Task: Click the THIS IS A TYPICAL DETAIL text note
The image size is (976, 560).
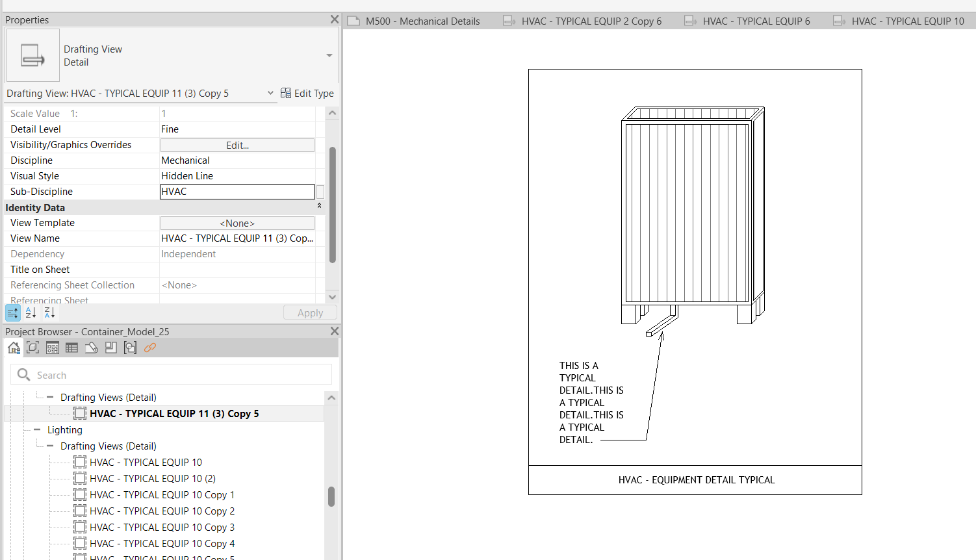Action: coord(591,402)
